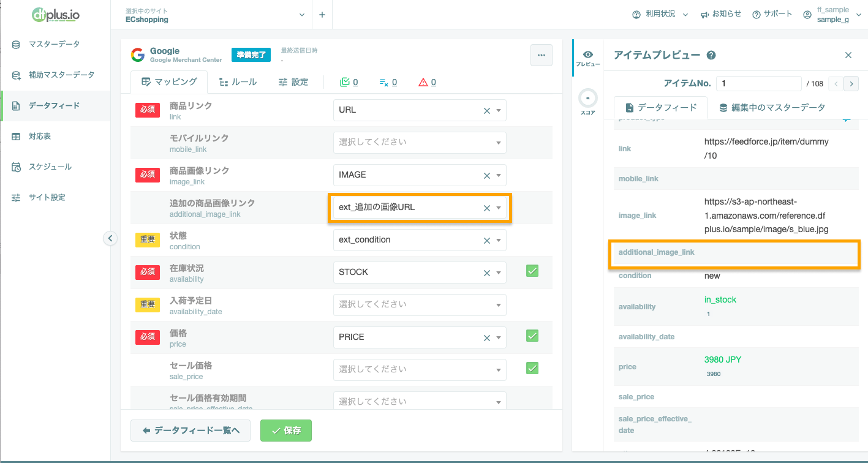The image size is (868, 463).
Task: Collapse the sidebar with arrow button
Action: (110, 238)
